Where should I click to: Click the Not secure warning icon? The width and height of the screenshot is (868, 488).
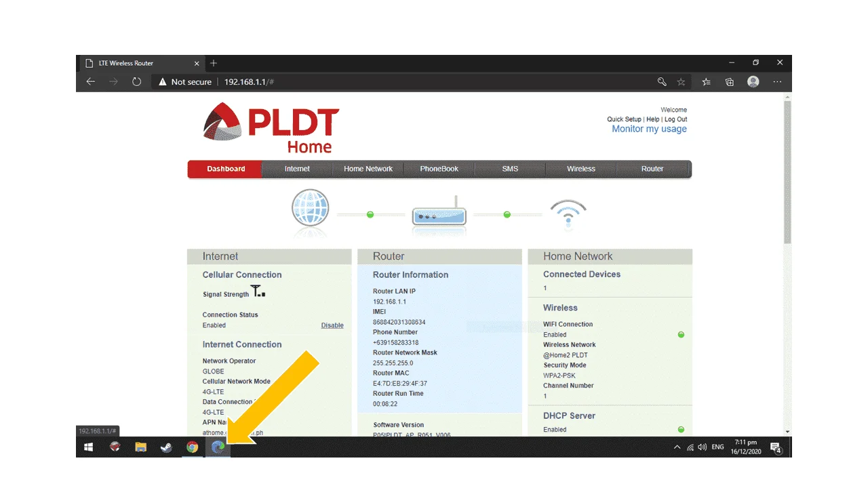coord(163,82)
